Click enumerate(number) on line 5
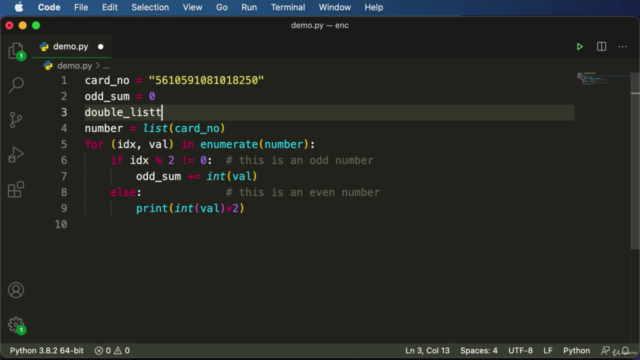 (254, 144)
